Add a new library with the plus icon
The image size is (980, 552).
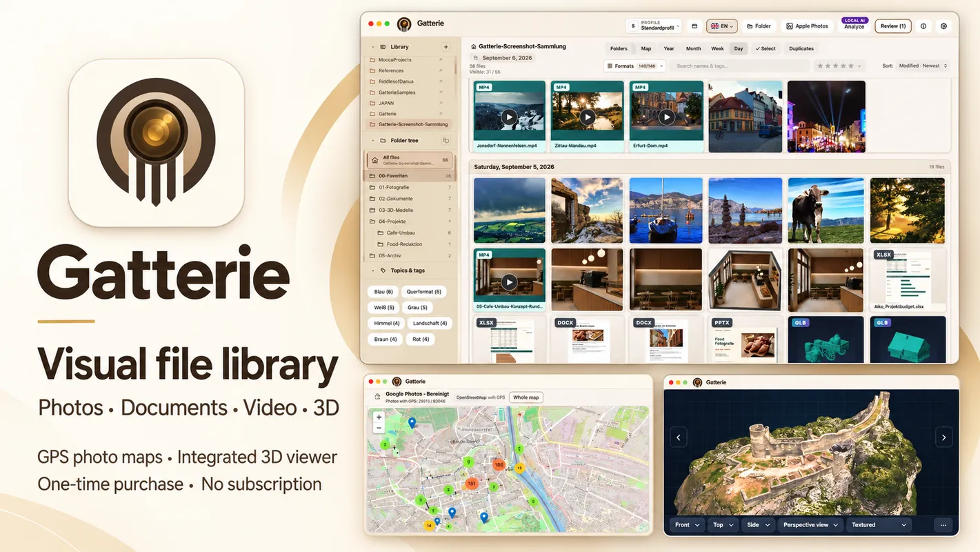click(446, 47)
